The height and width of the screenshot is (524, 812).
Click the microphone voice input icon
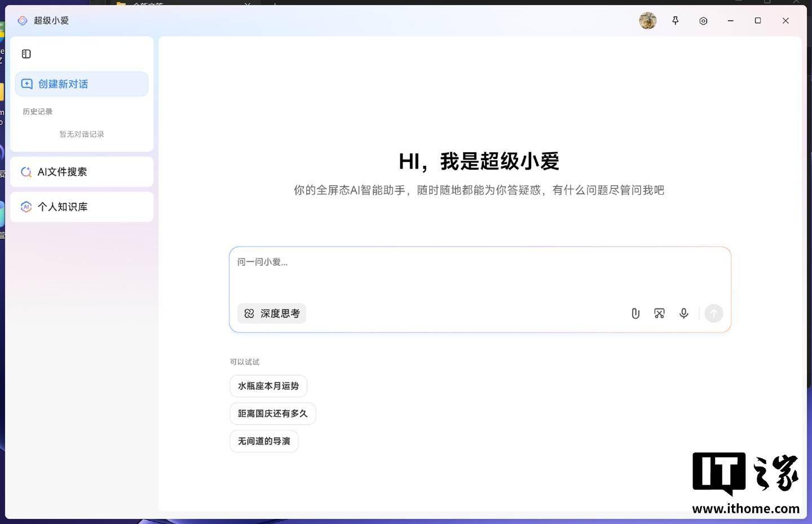pos(684,314)
